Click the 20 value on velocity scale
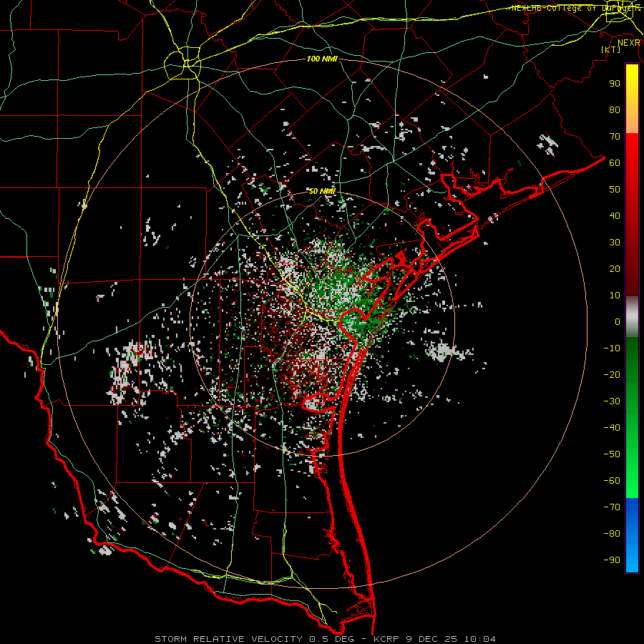644x644 pixels. pyautogui.click(x=615, y=268)
